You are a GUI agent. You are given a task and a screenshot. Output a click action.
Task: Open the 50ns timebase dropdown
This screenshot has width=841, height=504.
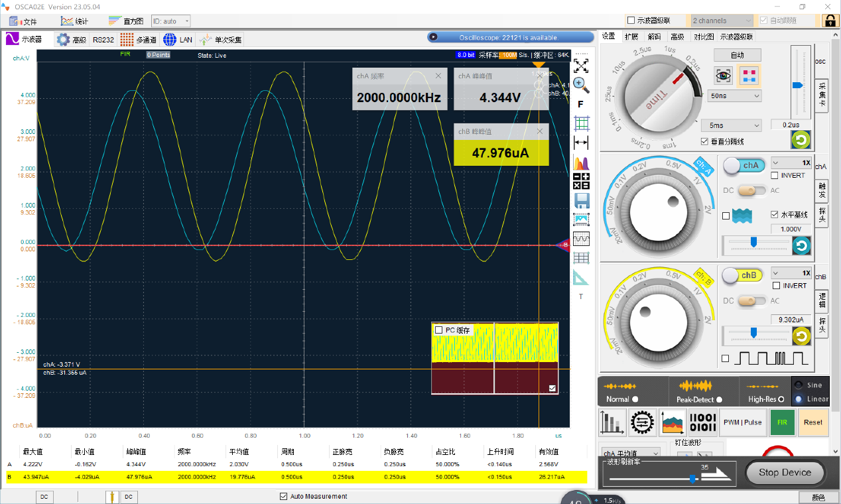tap(734, 96)
